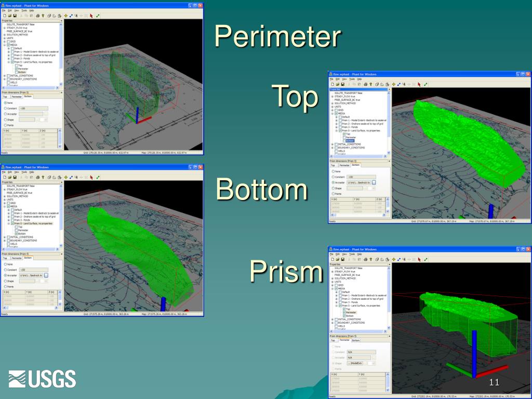Click Open folder icon in Bottom window toolbar
Image resolution: width=532 pixels, height=399 pixels.
pos(10,177)
